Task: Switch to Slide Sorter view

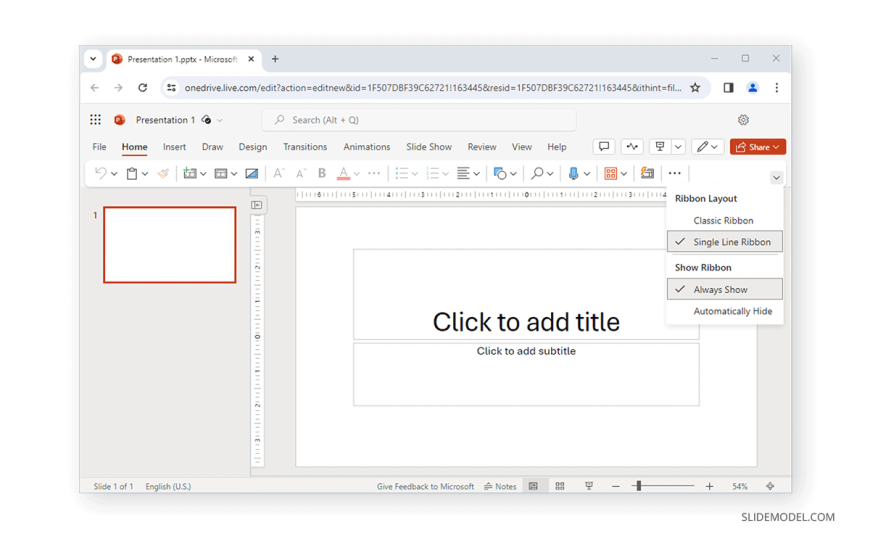Action: pos(560,486)
